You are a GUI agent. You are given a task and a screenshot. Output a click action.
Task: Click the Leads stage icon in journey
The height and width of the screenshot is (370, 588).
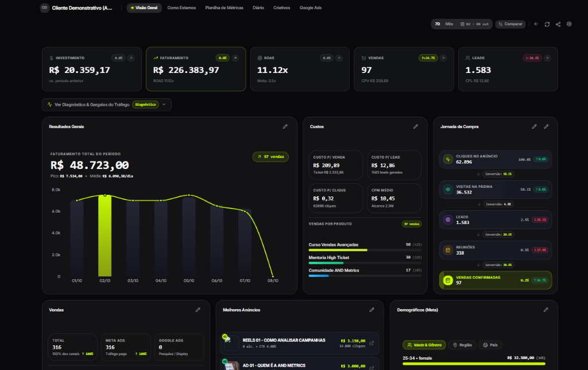tap(448, 220)
